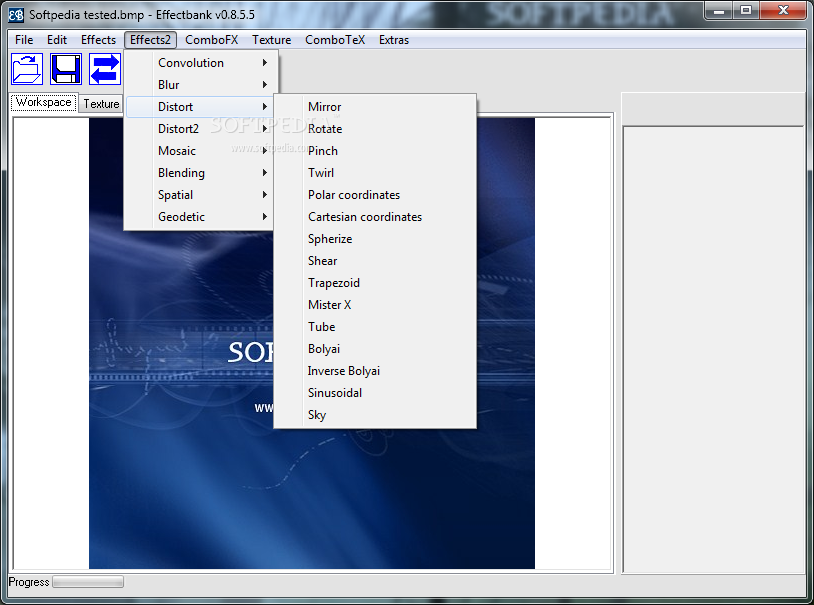Choose Rotate from the Distort submenu
The width and height of the screenshot is (814, 605).
[375, 129]
